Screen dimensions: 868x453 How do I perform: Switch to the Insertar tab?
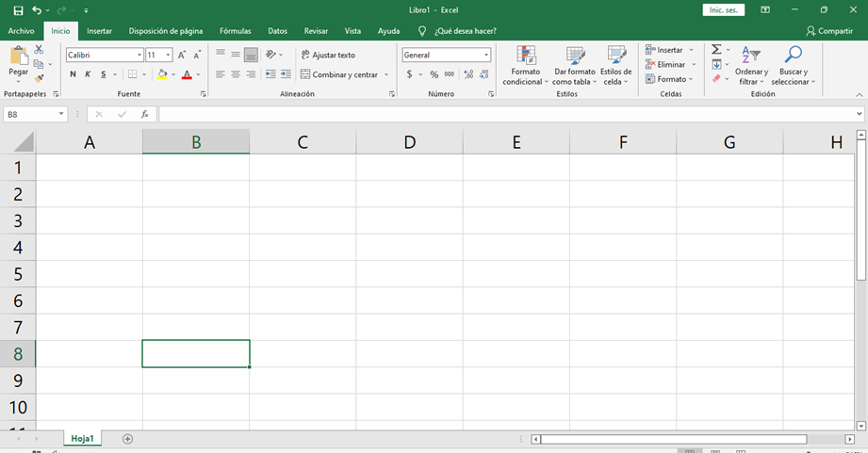coord(99,31)
